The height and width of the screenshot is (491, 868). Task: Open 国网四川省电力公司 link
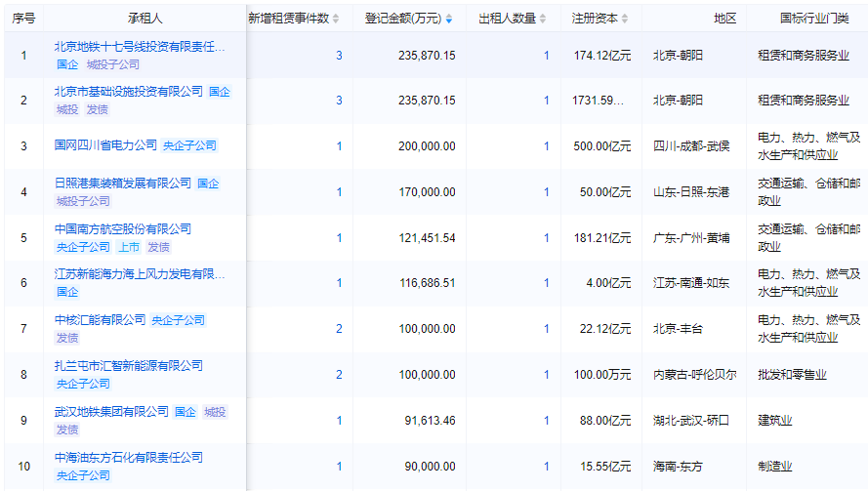[105, 145]
